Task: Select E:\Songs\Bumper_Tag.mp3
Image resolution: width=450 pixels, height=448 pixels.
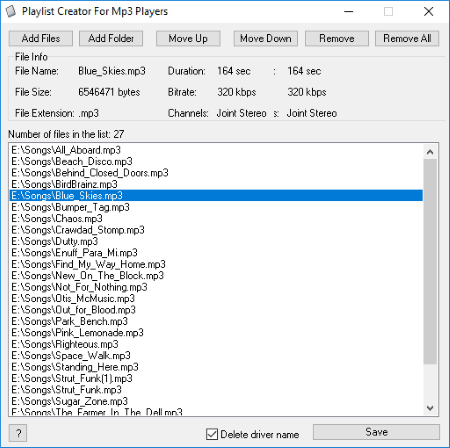Action: coord(216,207)
